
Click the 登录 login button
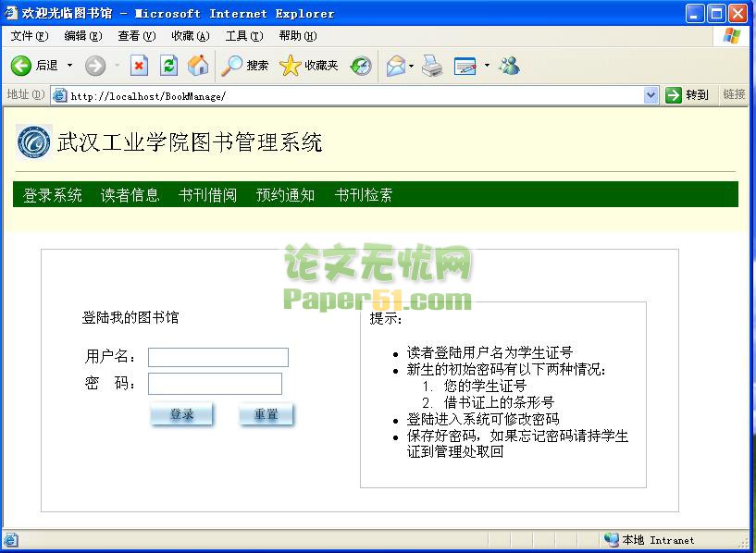(x=181, y=414)
